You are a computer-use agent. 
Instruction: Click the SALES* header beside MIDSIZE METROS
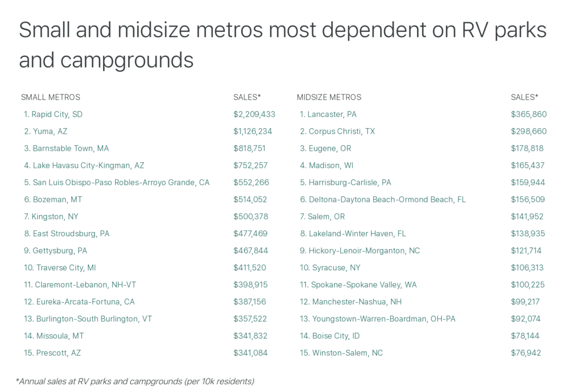click(524, 97)
